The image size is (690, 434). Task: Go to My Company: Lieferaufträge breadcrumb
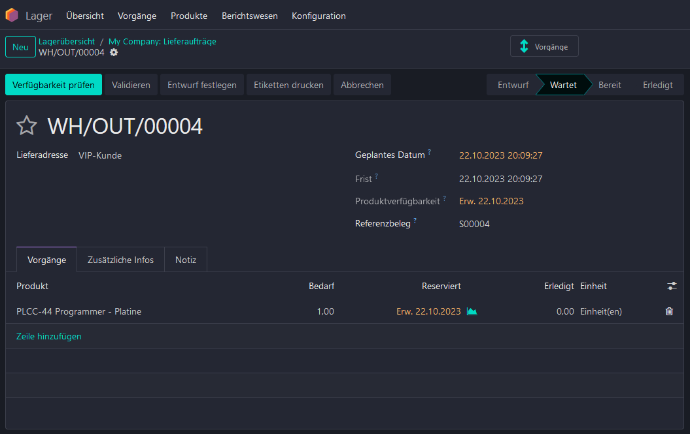click(162, 41)
